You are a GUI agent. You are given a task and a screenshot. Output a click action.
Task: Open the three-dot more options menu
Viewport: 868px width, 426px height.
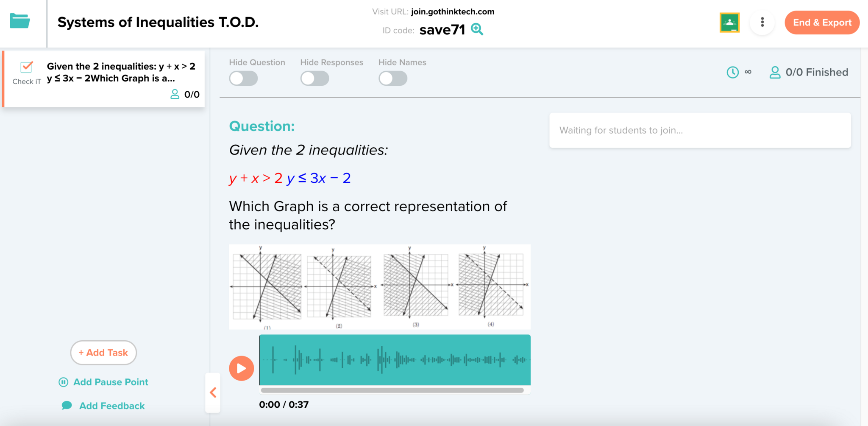click(x=762, y=22)
